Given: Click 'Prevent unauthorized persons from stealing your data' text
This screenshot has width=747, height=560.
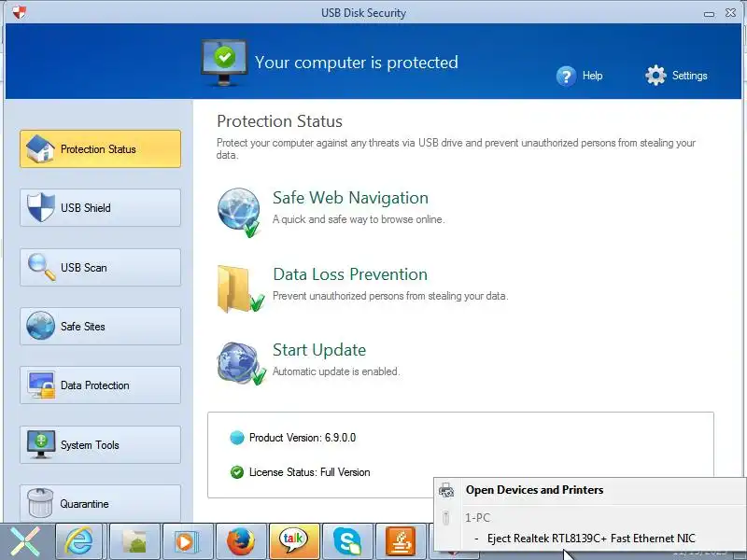Looking at the screenshot, I should [x=390, y=296].
